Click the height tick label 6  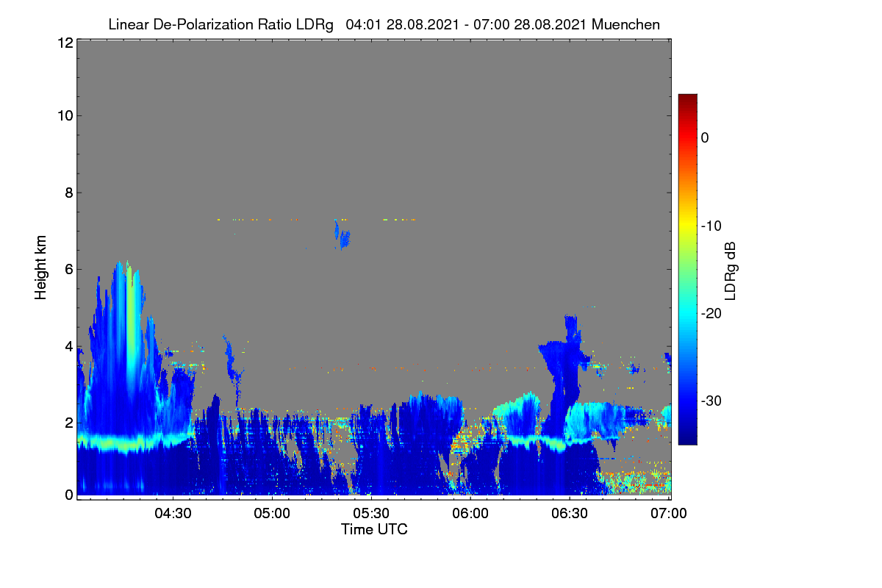point(68,269)
